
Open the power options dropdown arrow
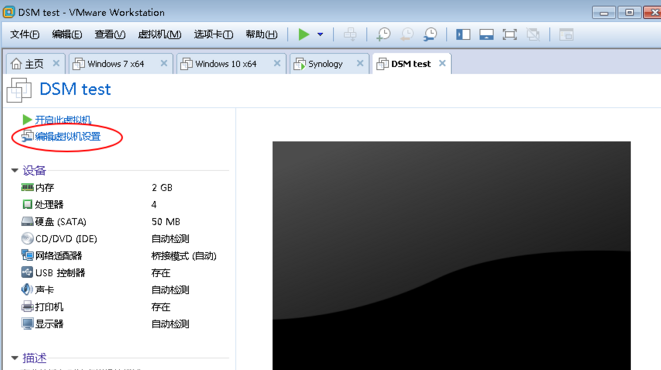[x=320, y=35]
